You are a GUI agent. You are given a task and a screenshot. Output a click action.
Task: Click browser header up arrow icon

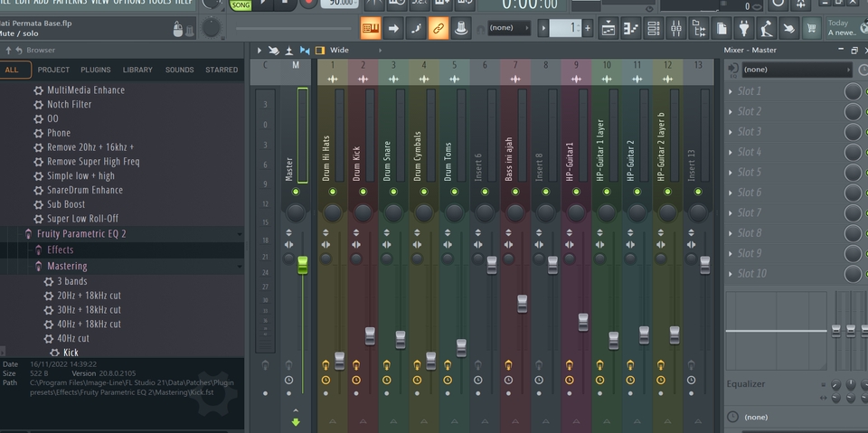(x=8, y=51)
